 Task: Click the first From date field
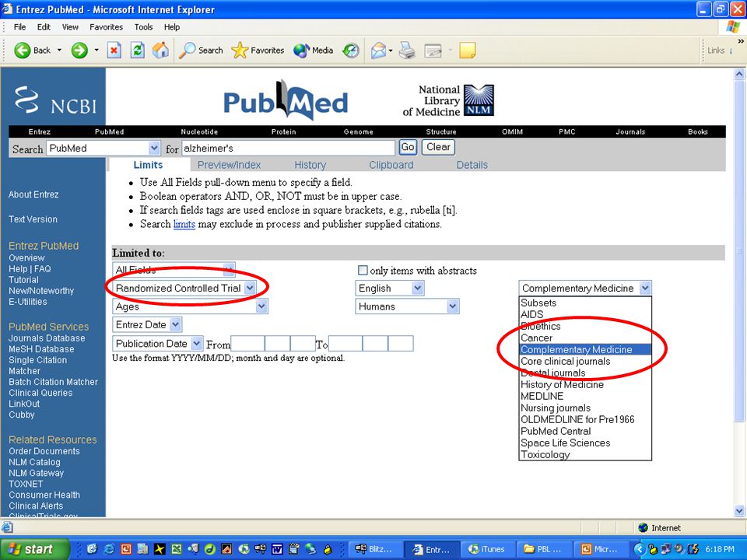coord(247,343)
